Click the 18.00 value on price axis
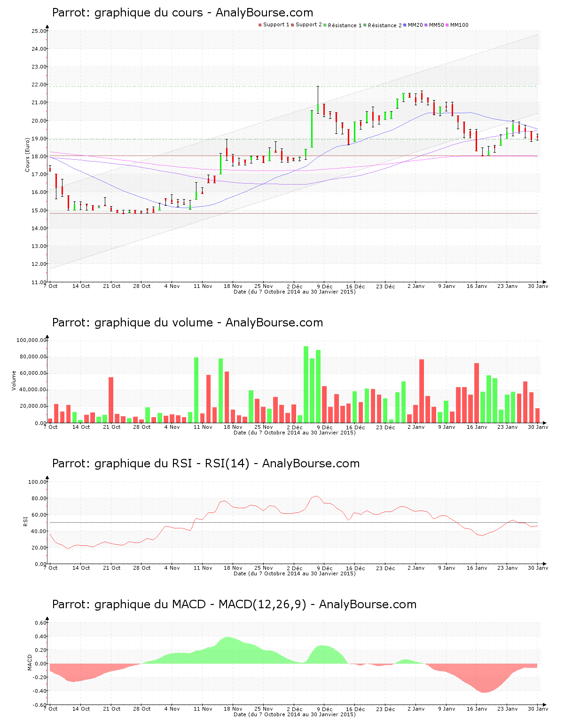The image size is (564, 728). coord(39,156)
